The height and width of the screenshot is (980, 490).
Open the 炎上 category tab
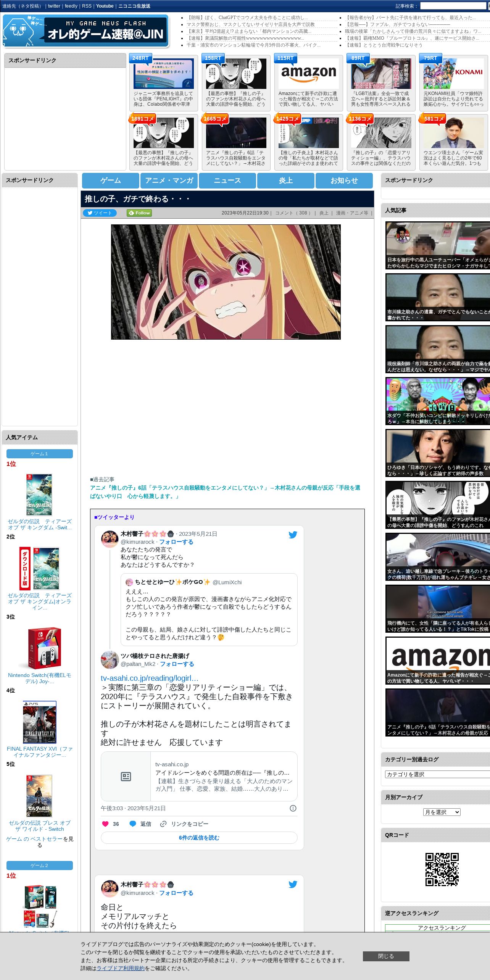[286, 181]
